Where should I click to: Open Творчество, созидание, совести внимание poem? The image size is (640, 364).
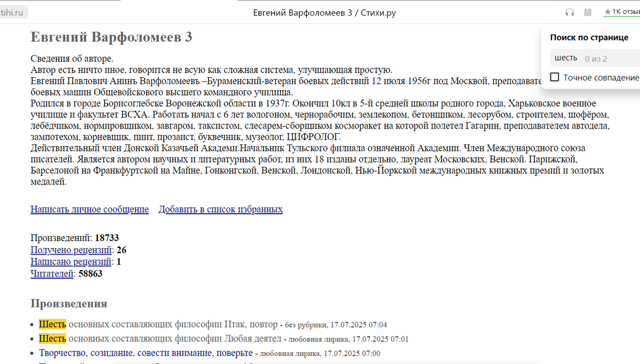146,353
